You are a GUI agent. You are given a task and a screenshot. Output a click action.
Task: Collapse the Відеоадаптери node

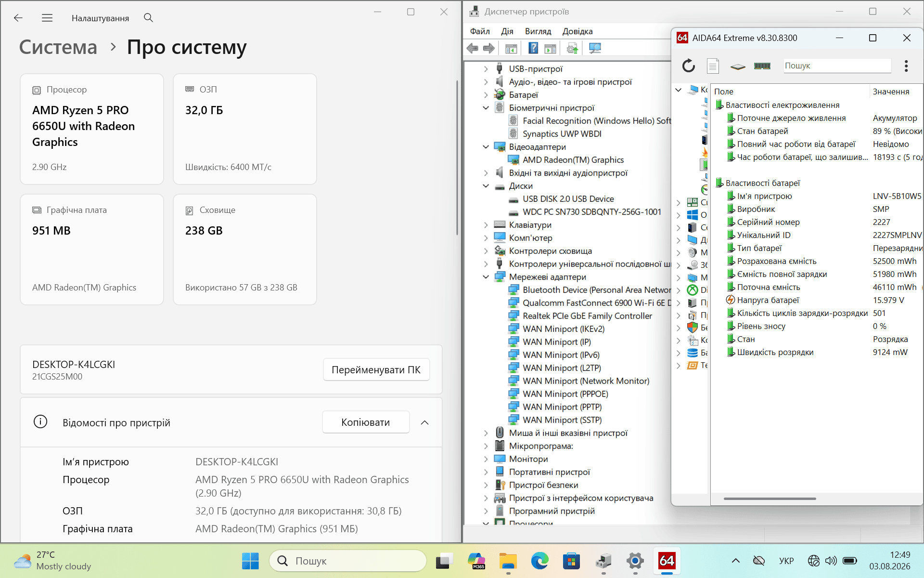486,147
